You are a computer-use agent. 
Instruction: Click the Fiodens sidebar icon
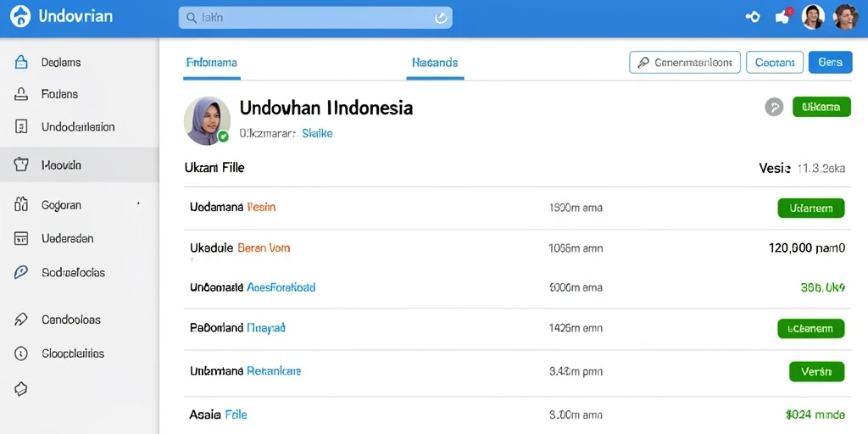pos(20,94)
